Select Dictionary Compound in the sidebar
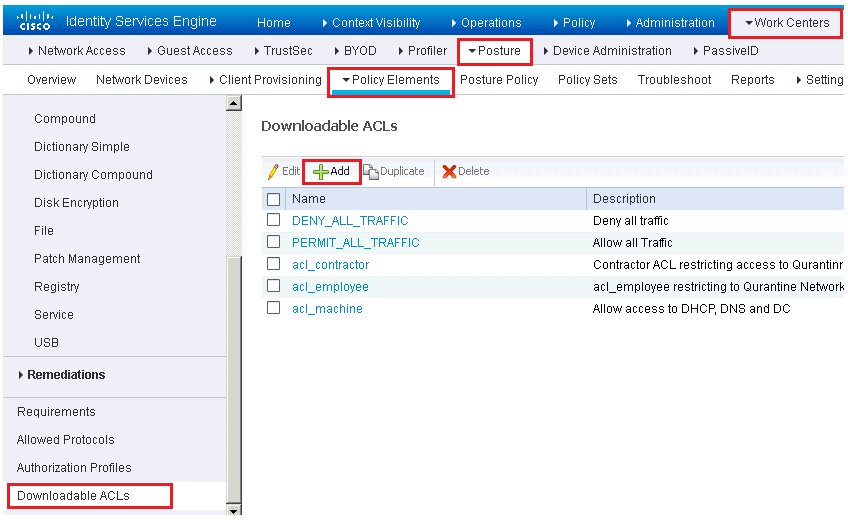Viewport: 848px width, 523px height. pos(93,175)
